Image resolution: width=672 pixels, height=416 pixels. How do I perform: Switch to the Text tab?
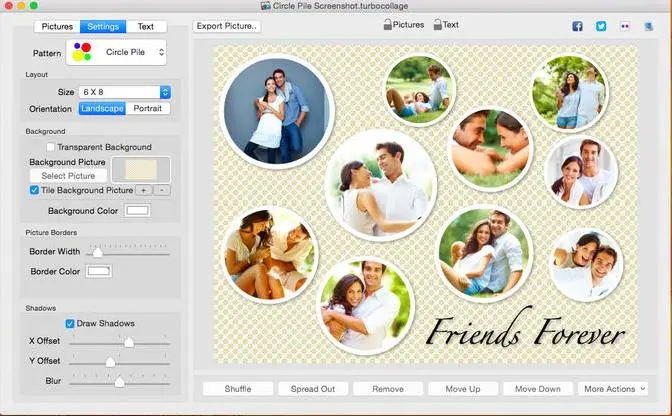pos(146,26)
